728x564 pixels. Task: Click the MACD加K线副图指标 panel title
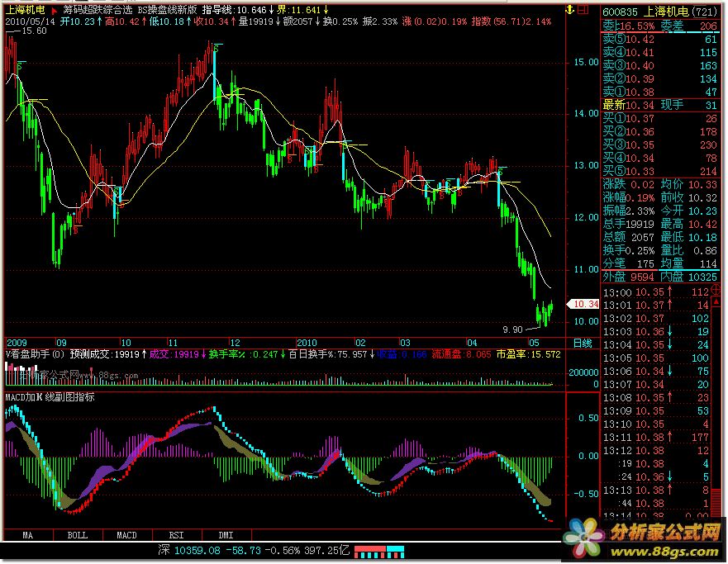tap(51, 396)
